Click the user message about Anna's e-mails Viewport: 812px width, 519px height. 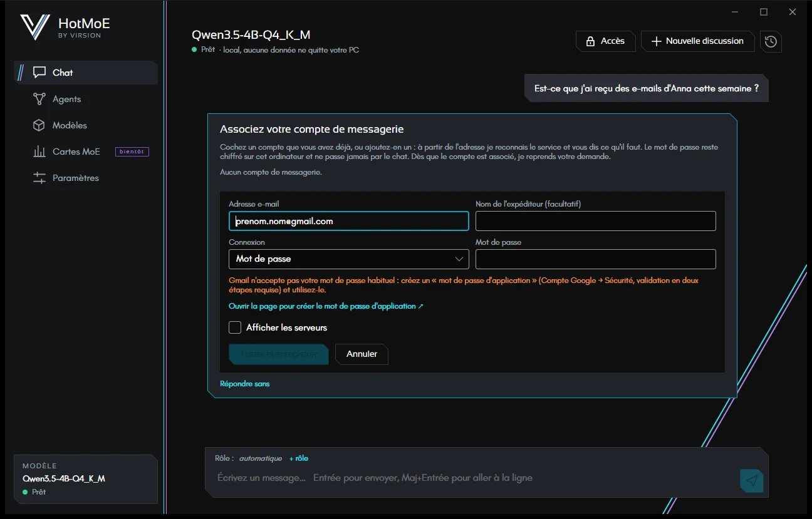(x=647, y=89)
